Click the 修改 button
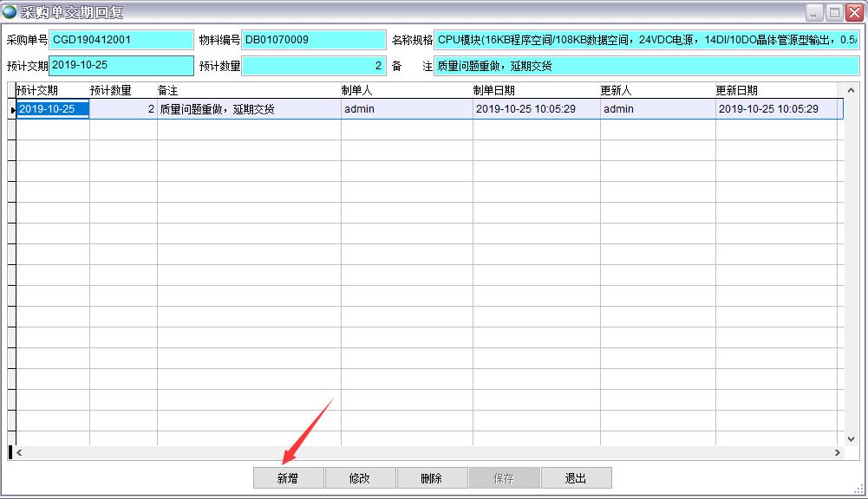This screenshot has height=499, width=868. coord(360,477)
